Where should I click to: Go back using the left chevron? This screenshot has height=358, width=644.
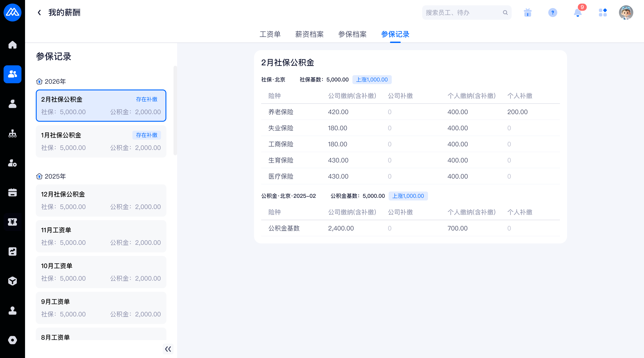tap(39, 13)
